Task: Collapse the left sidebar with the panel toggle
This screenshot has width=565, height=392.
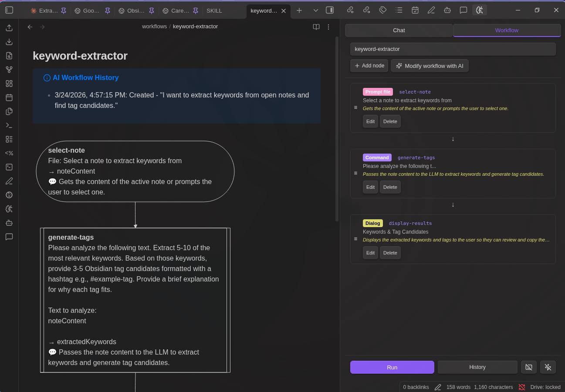Action: click(9, 10)
